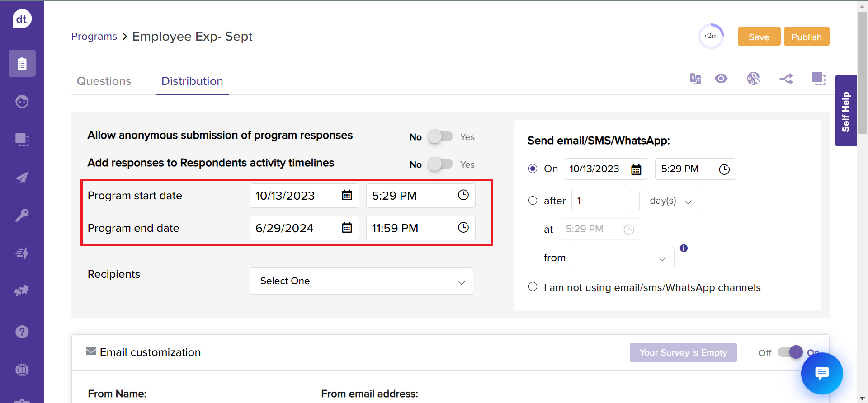Screen dimensions: 868x403
Task: Click the Save button
Action: pos(759,37)
